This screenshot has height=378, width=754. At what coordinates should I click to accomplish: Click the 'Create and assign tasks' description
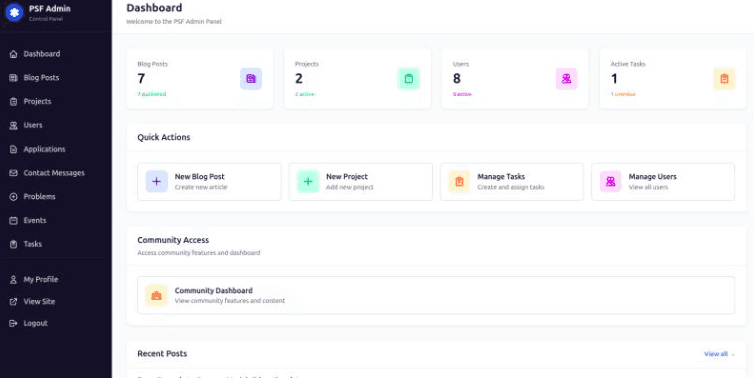click(511, 187)
